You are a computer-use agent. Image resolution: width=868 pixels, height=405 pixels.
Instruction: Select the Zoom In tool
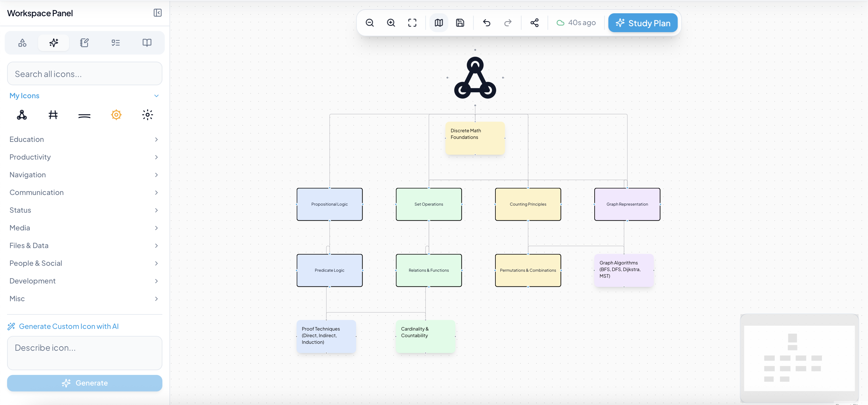pyautogui.click(x=391, y=22)
